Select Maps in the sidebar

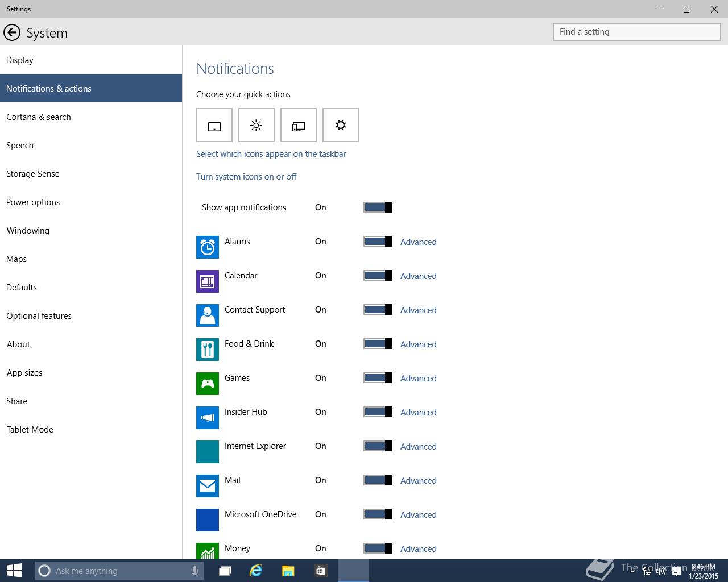(91, 259)
